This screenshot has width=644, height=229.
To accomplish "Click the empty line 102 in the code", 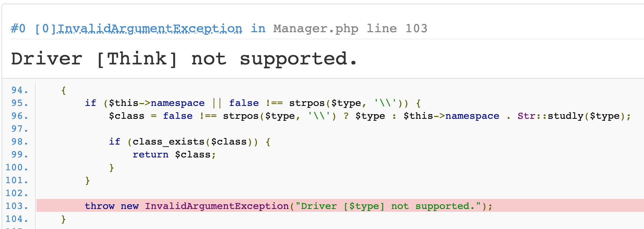I will point(215,193).
